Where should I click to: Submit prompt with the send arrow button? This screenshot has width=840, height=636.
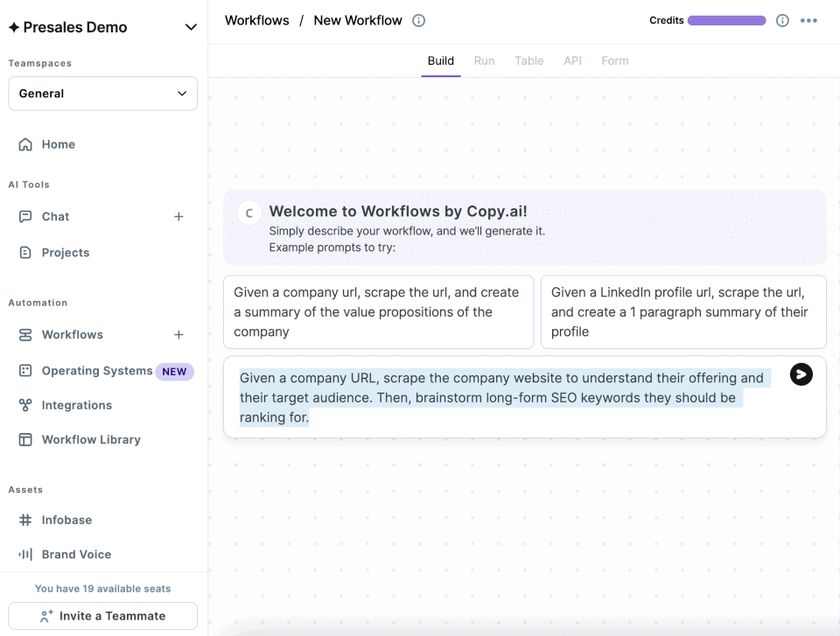(x=801, y=374)
